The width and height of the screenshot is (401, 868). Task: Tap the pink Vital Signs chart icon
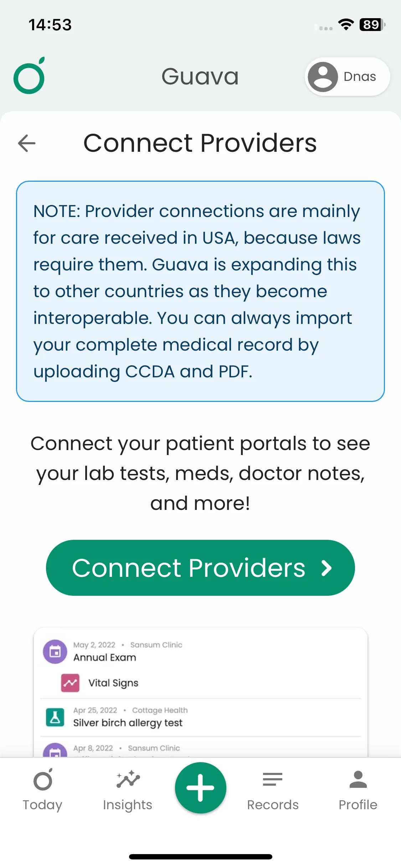click(x=70, y=683)
